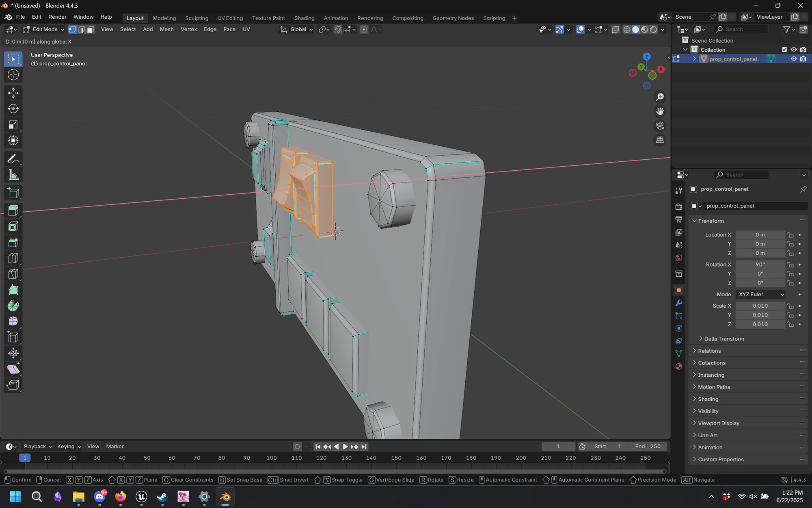
Task: Select the Rotate tool
Action: click(x=13, y=109)
